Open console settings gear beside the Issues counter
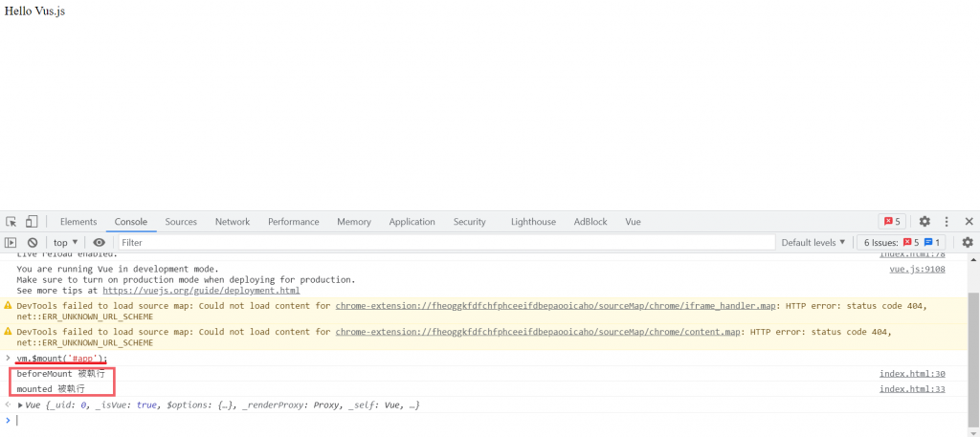This screenshot has width=980, height=437. (968, 242)
